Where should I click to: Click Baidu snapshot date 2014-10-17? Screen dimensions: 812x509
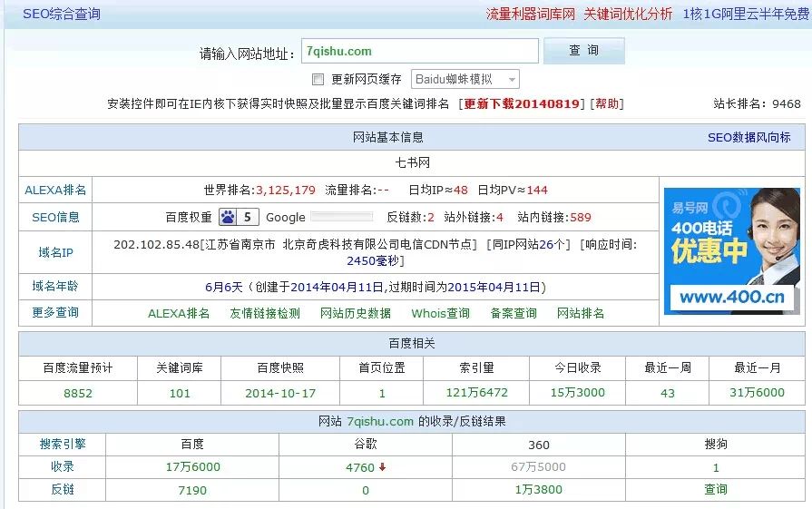click(280, 393)
